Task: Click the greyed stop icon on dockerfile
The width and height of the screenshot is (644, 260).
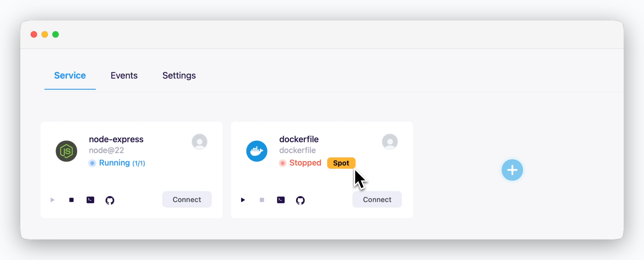Action: point(262,200)
